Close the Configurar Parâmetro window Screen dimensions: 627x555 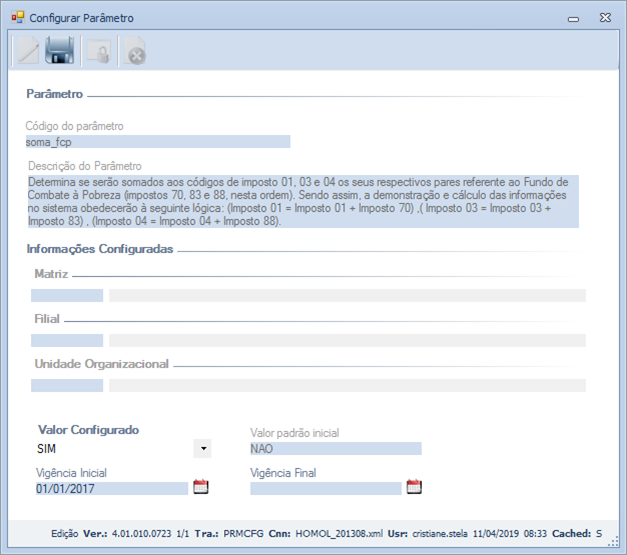[x=605, y=18]
